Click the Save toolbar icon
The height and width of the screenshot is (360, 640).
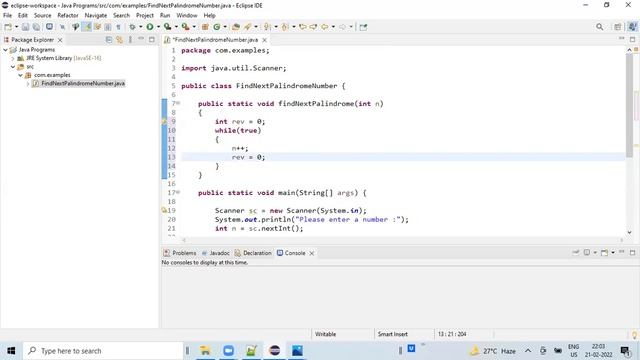25,27
